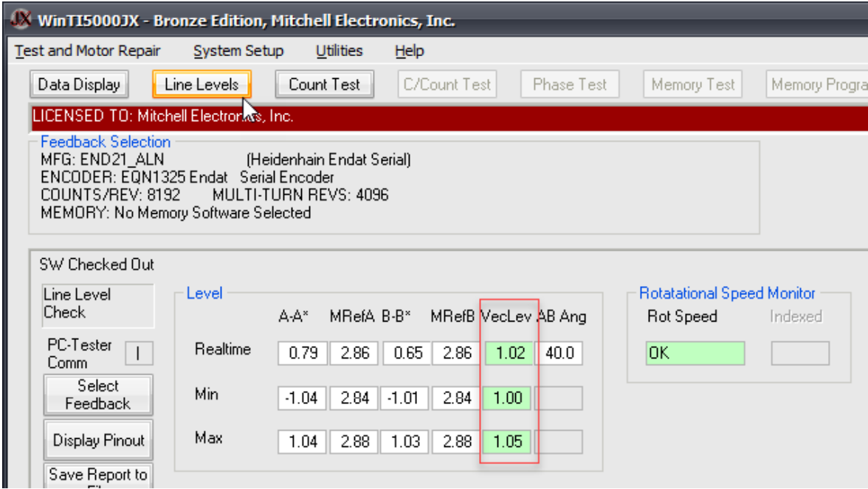Click the Realtime A-A* value field

303,354
